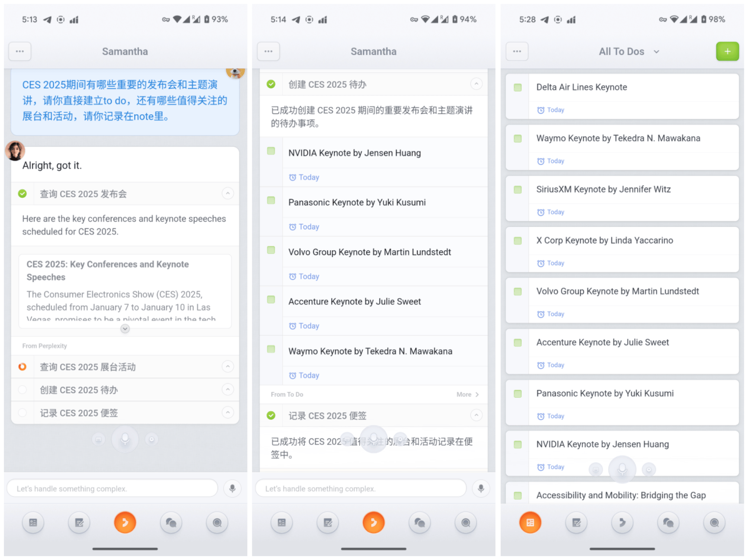
Task: Open the chat bubbles icon in the 5:13 screen's bottom bar
Action: pyautogui.click(x=171, y=522)
